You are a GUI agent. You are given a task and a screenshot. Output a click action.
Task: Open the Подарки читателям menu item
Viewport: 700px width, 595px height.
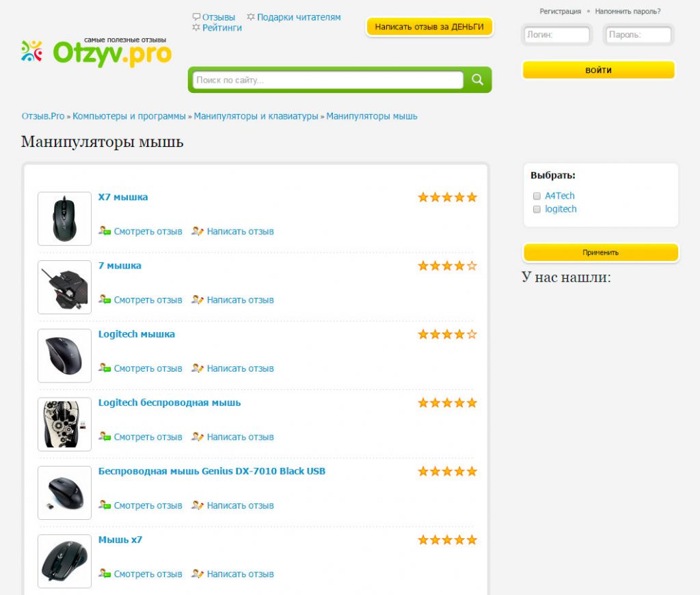click(299, 17)
